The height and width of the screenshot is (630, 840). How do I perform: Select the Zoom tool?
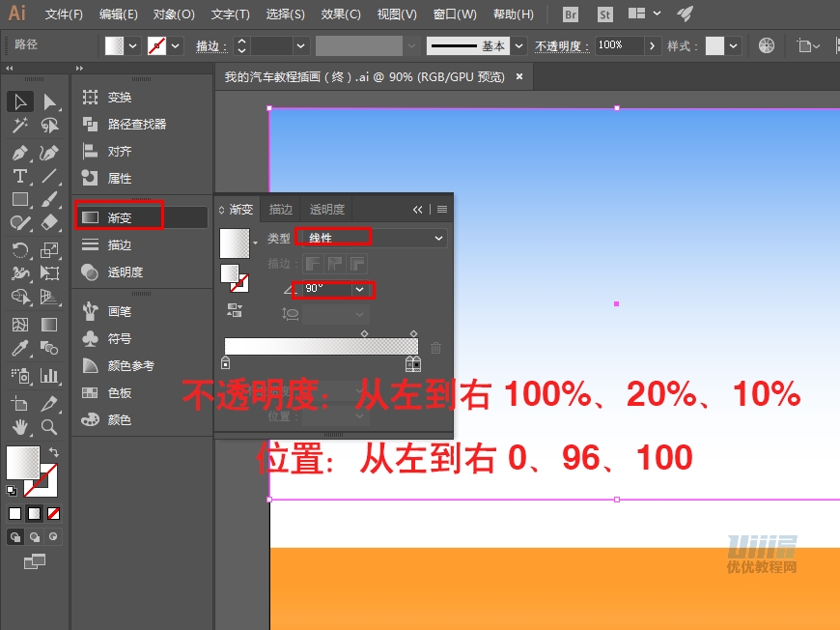point(49,427)
